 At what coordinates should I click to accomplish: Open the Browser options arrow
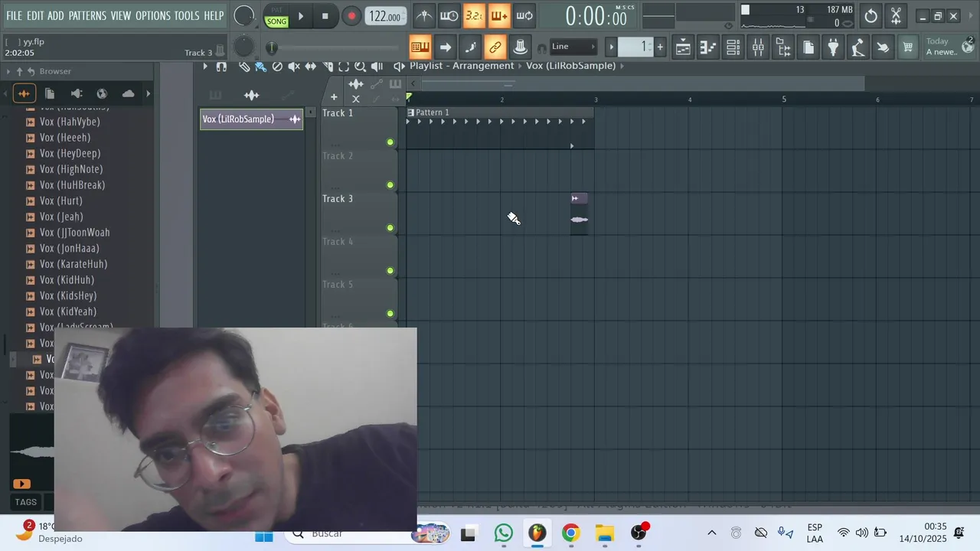[8, 71]
